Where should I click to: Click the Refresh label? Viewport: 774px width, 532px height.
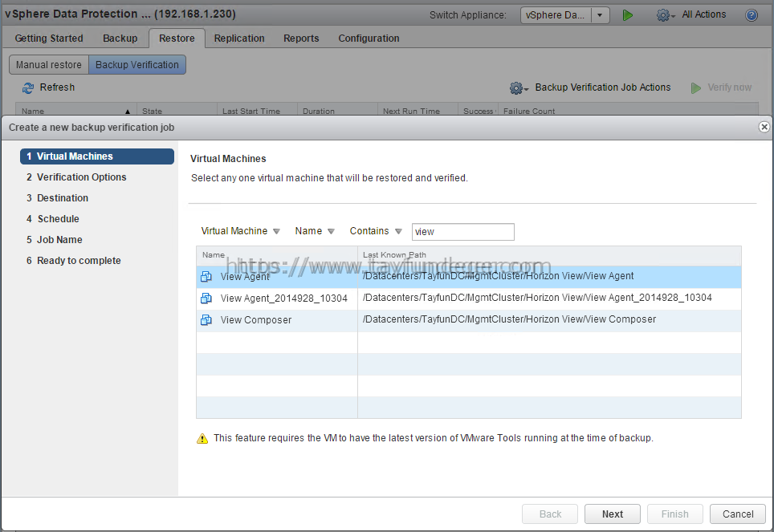(x=57, y=87)
